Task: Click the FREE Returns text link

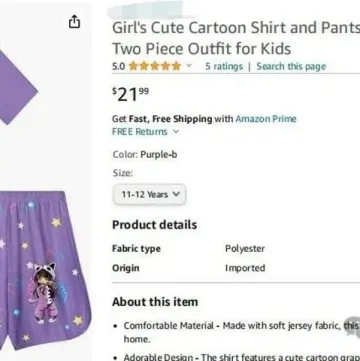Action: pos(140,132)
